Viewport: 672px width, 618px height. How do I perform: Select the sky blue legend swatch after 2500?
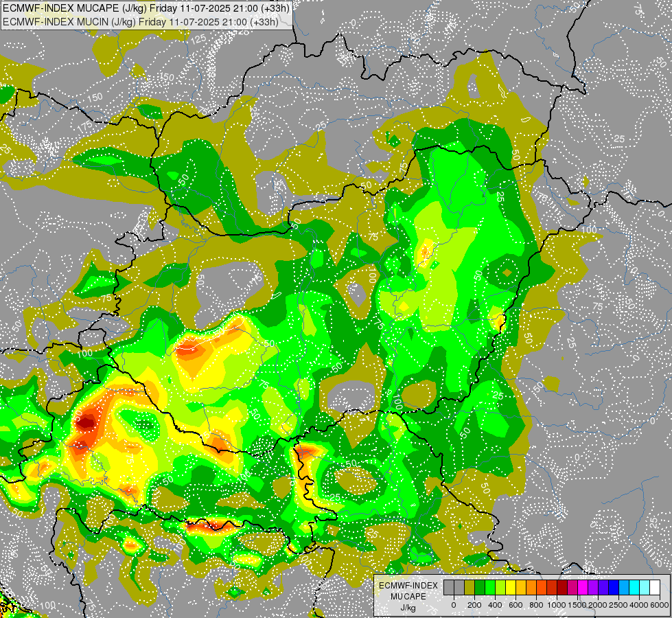point(625,587)
